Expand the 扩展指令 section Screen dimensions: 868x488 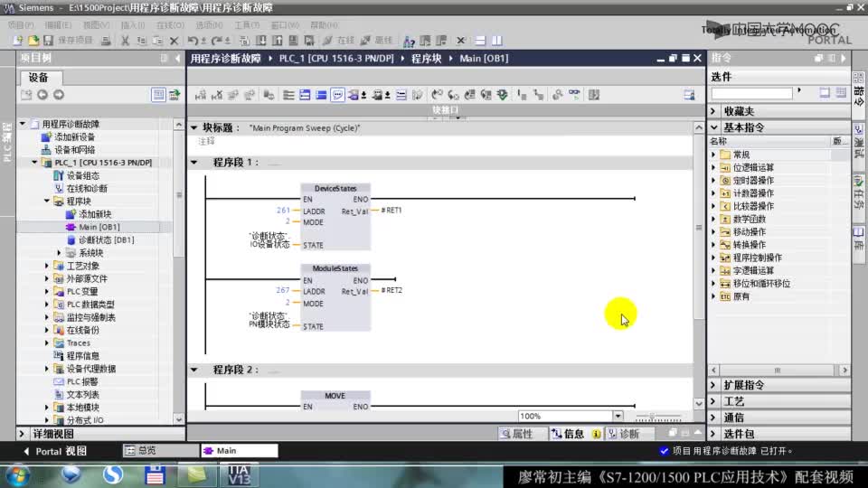713,385
